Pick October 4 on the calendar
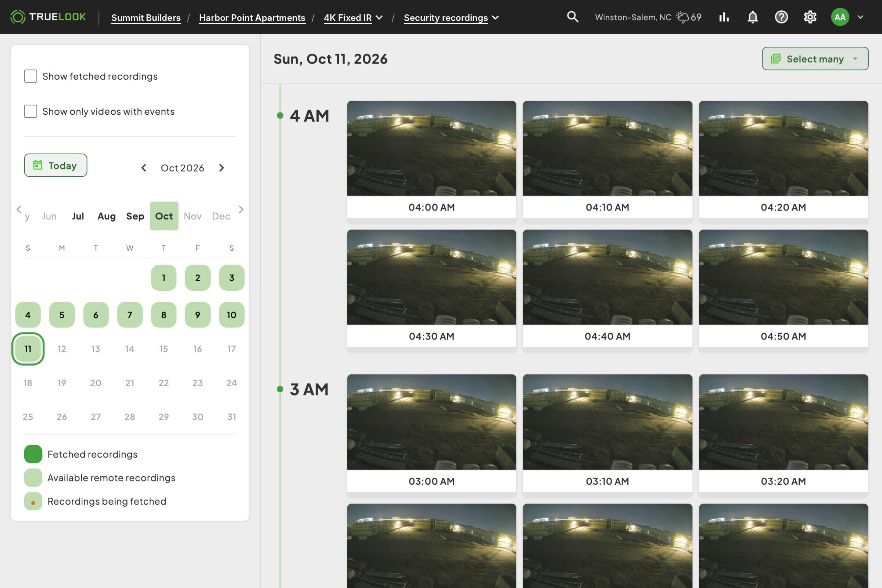The height and width of the screenshot is (588, 882). click(x=28, y=315)
